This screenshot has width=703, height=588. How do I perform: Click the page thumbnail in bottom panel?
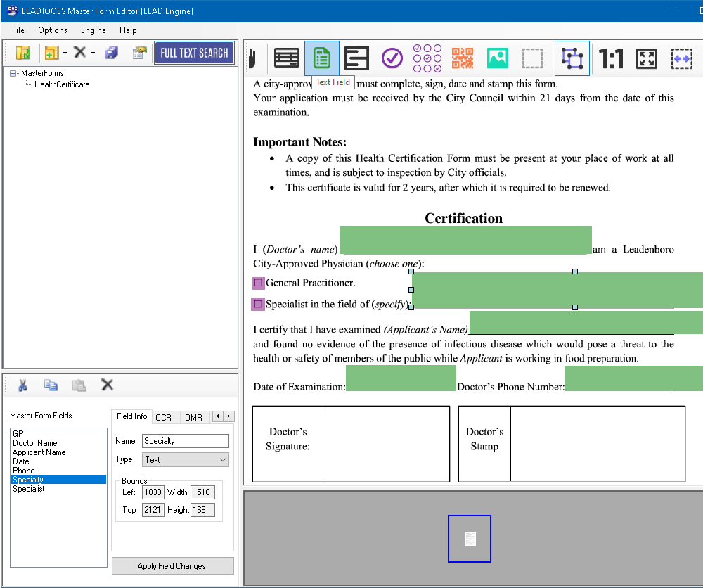(x=470, y=539)
